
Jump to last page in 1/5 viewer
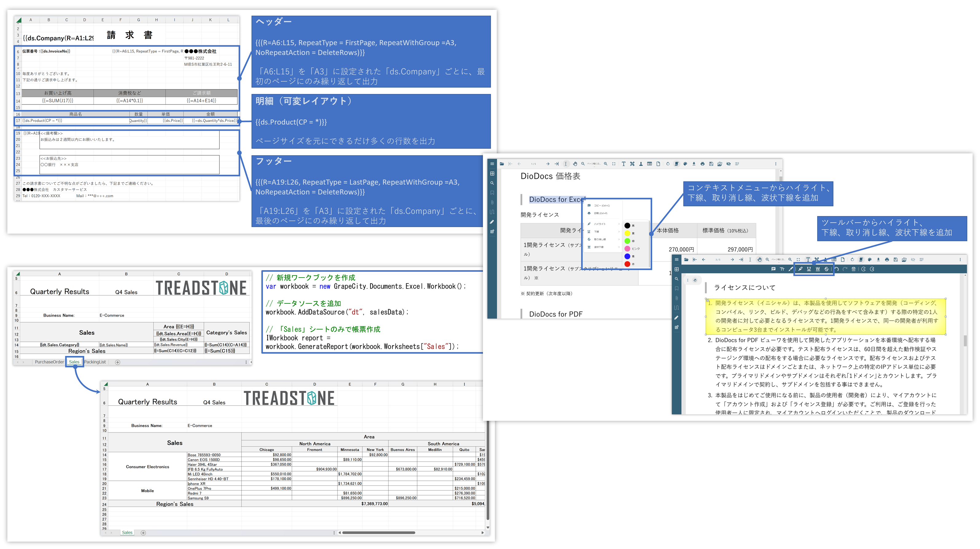[x=556, y=164]
